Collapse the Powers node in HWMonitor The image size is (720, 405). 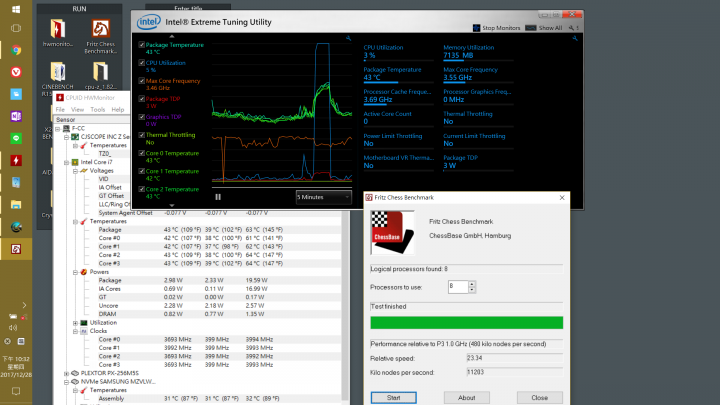click(75, 272)
